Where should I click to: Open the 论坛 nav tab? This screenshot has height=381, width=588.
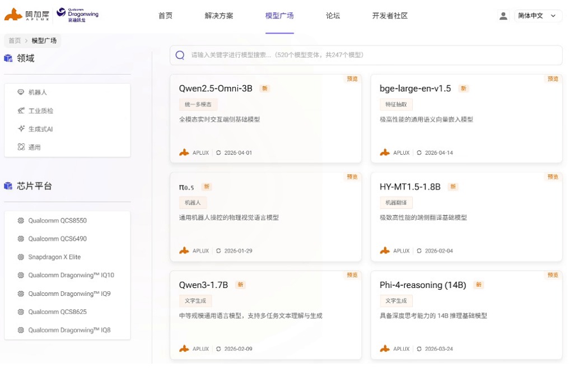333,16
